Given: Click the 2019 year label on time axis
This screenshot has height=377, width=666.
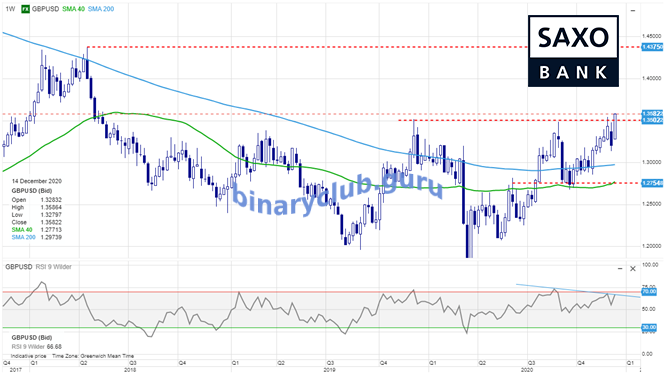Looking at the screenshot, I should (x=329, y=370).
